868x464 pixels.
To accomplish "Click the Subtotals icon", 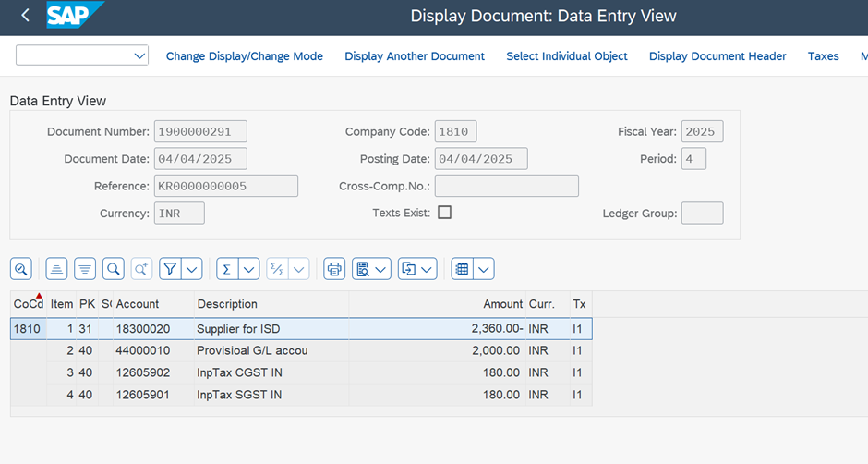I will click(277, 269).
